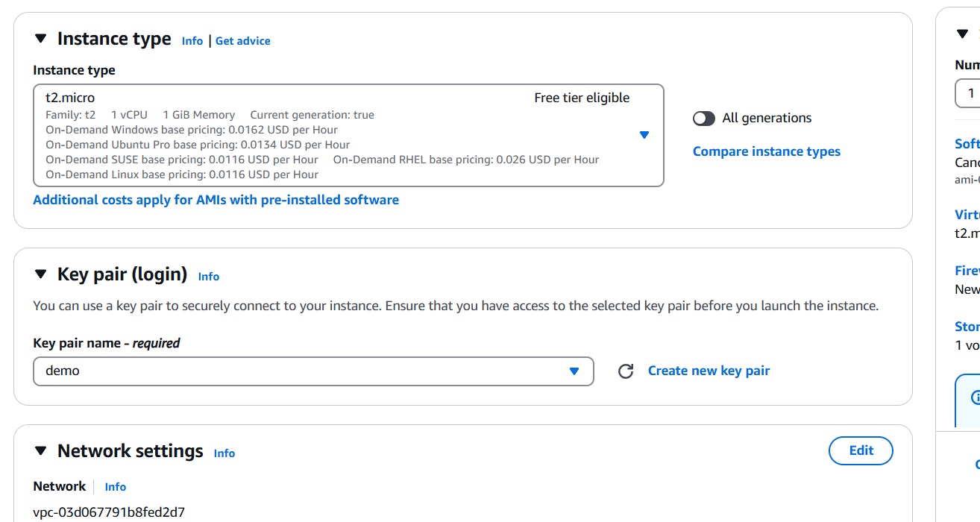Open the Get advice link
The image size is (980, 522).
coord(243,41)
